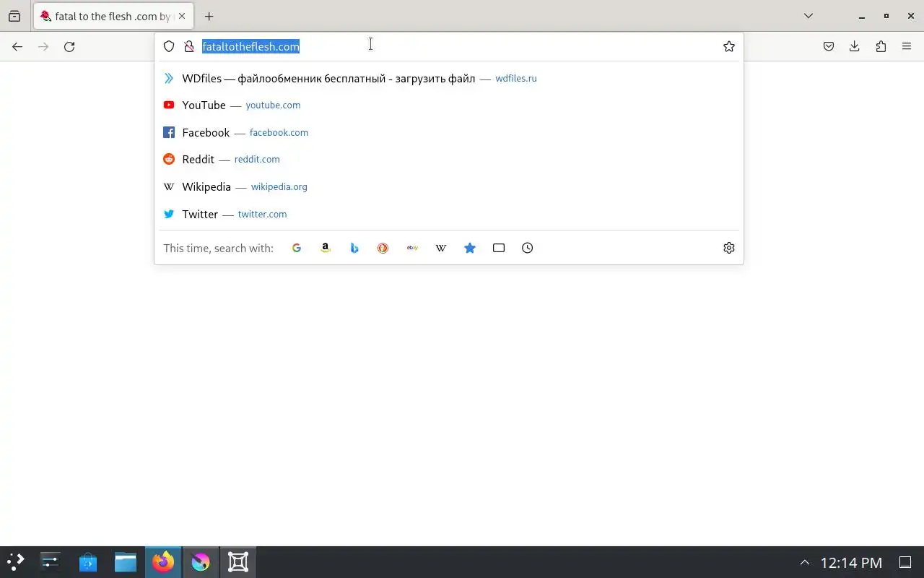Show desktop with the taskbar corner button
The image size is (924, 578).
905,562
